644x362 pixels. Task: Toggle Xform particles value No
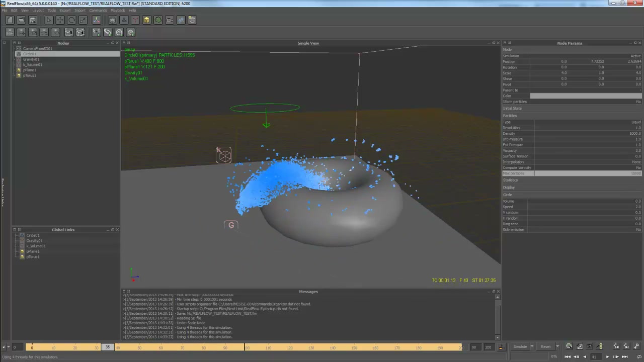click(x=638, y=102)
